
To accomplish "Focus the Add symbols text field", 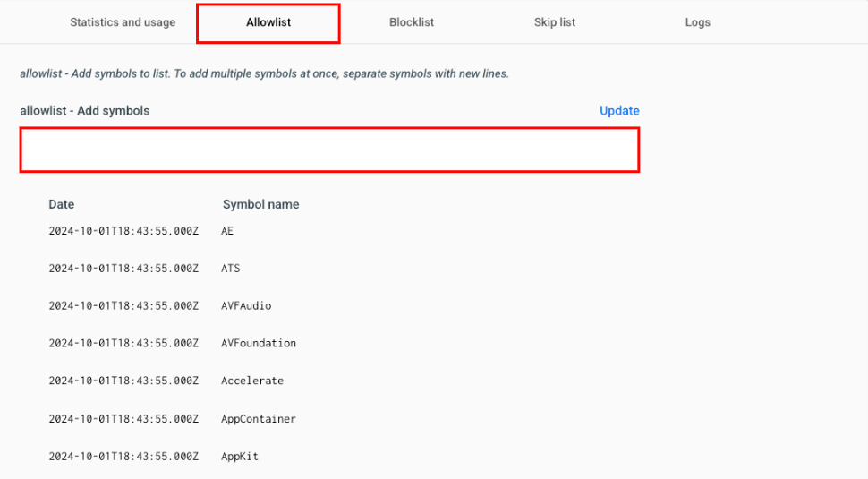I will 330,150.
